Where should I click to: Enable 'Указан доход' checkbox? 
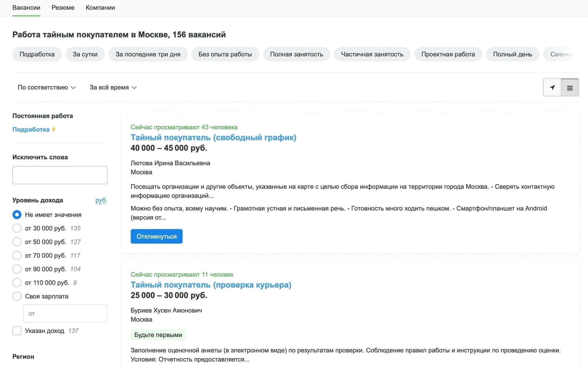click(x=17, y=331)
